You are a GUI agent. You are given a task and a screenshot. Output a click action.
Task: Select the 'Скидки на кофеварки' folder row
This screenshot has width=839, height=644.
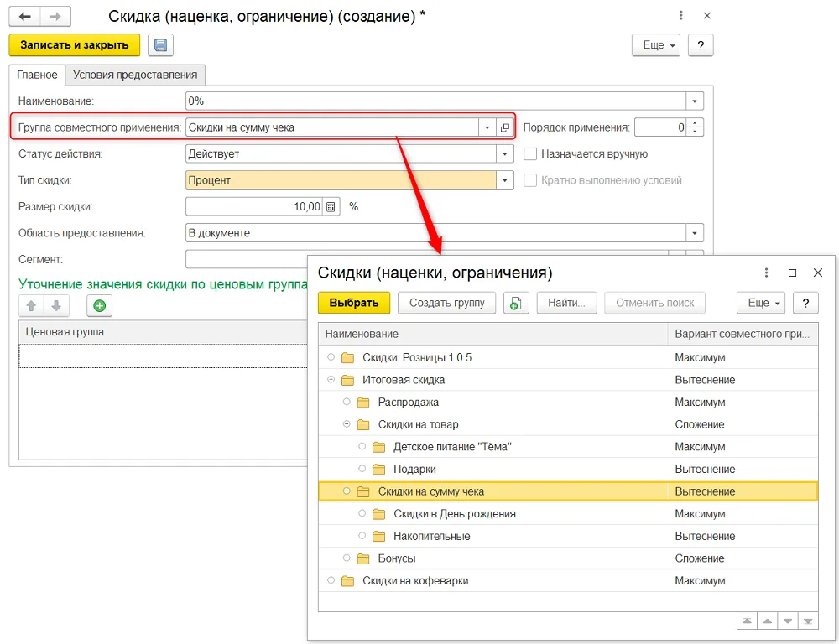[568, 581]
